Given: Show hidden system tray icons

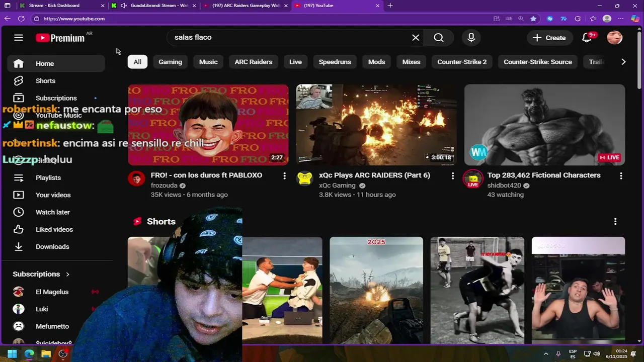Looking at the screenshot, I should (546, 354).
